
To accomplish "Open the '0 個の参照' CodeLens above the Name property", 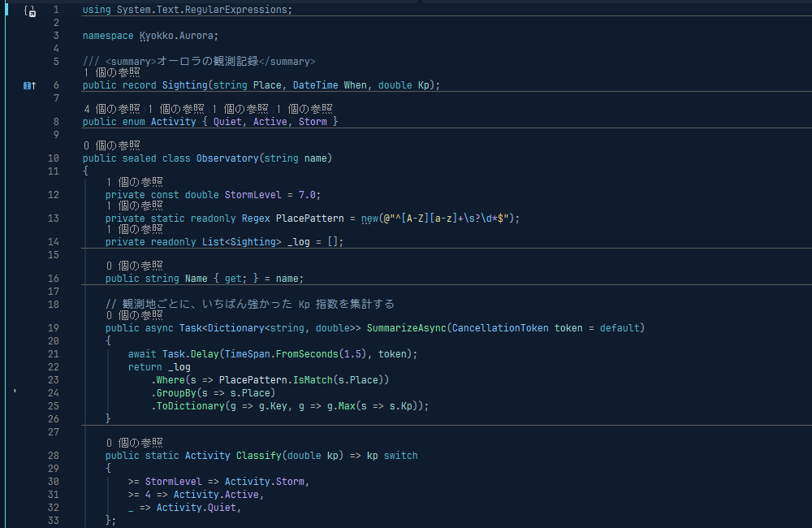I will click(x=135, y=266).
